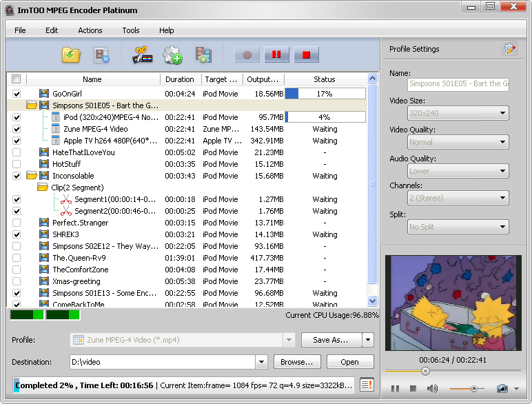This screenshot has height=404, width=532.
Task: Open the Help menu
Action: 166,30
